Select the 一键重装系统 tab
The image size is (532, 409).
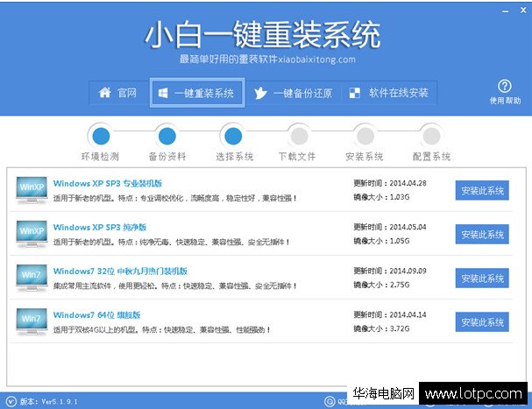click(x=197, y=93)
